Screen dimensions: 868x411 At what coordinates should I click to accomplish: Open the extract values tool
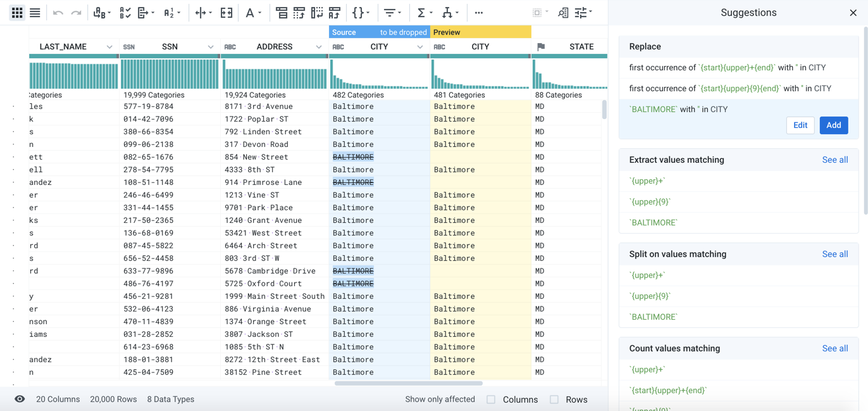pos(146,13)
